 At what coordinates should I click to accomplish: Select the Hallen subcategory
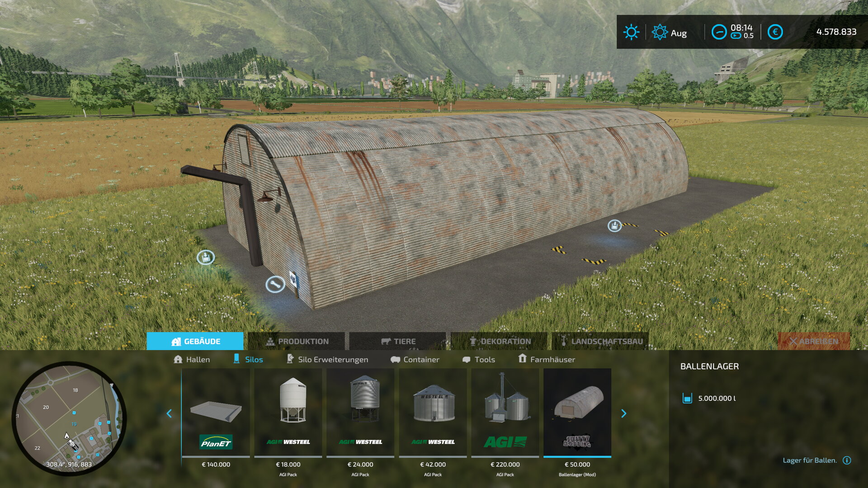coord(192,359)
